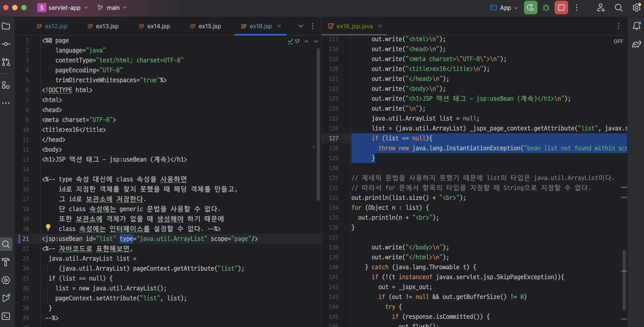Click '<title>ex16</title>' on line 10
The height and width of the screenshot is (327, 644).
pyautogui.click(x=74, y=130)
